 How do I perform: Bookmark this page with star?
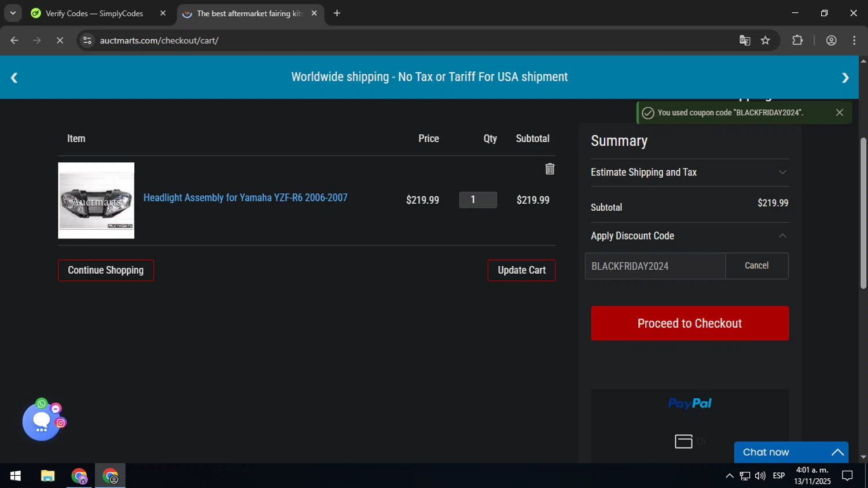tap(766, 41)
